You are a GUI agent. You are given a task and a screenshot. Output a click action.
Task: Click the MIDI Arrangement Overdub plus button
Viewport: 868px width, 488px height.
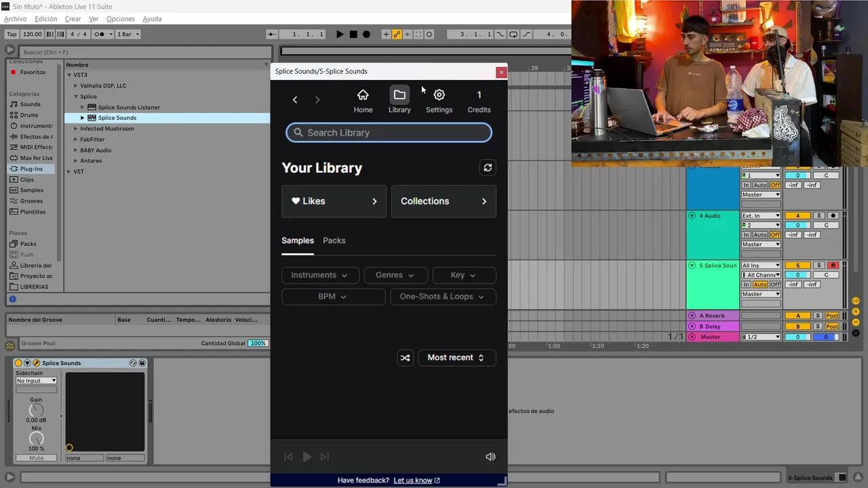point(386,35)
